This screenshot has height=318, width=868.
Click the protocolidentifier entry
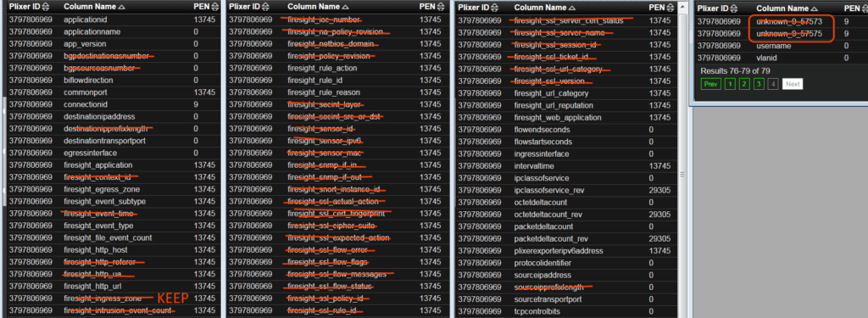(x=542, y=263)
